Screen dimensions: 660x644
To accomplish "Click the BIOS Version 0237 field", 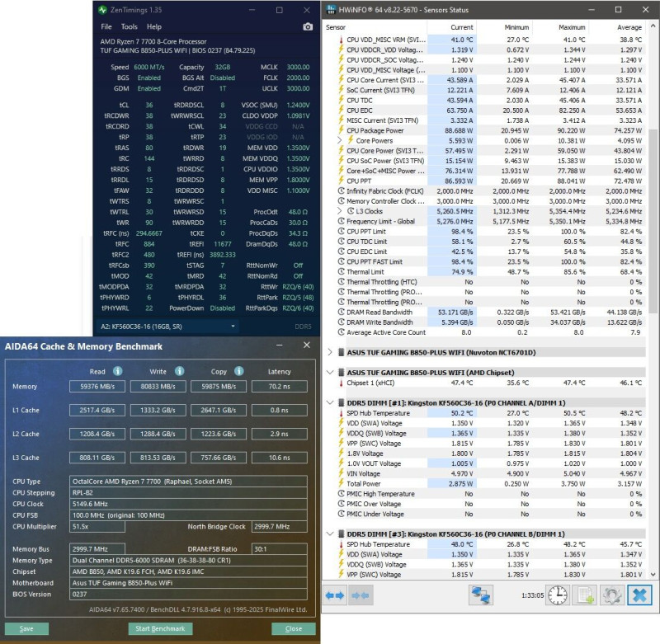I will (x=188, y=594).
